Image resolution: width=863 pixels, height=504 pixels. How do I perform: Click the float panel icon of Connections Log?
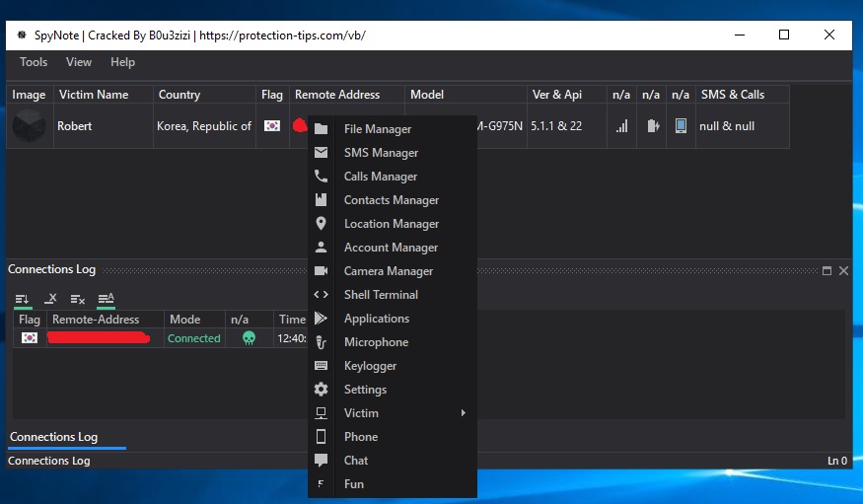[x=827, y=270]
